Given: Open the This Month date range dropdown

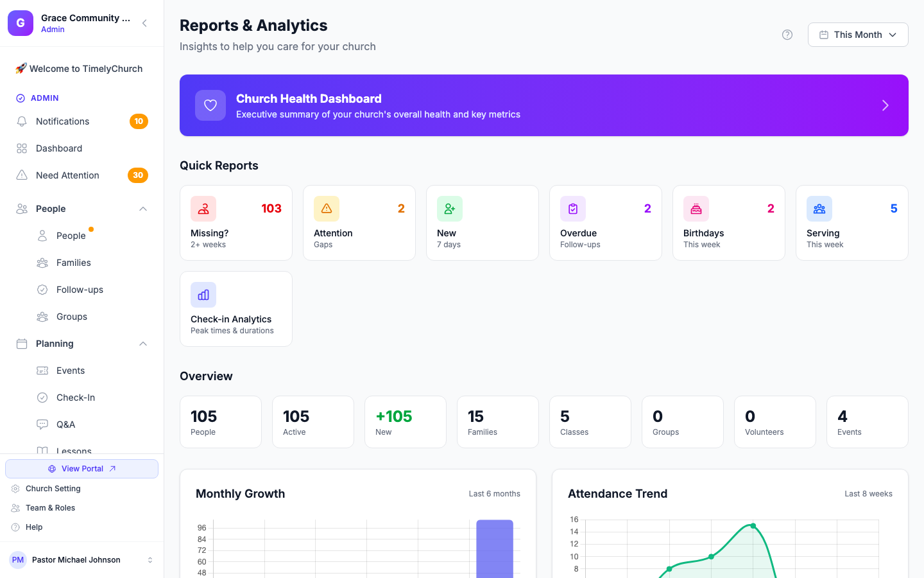Looking at the screenshot, I should pos(858,35).
